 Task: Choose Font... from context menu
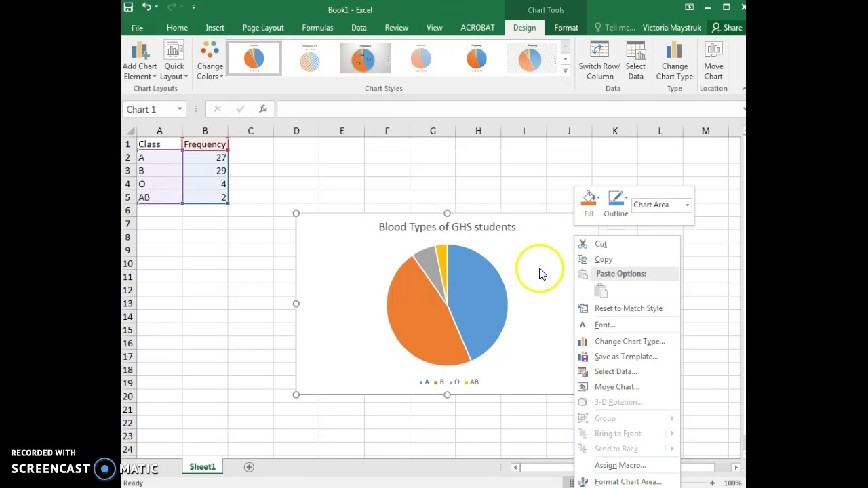click(x=627, y=325)
